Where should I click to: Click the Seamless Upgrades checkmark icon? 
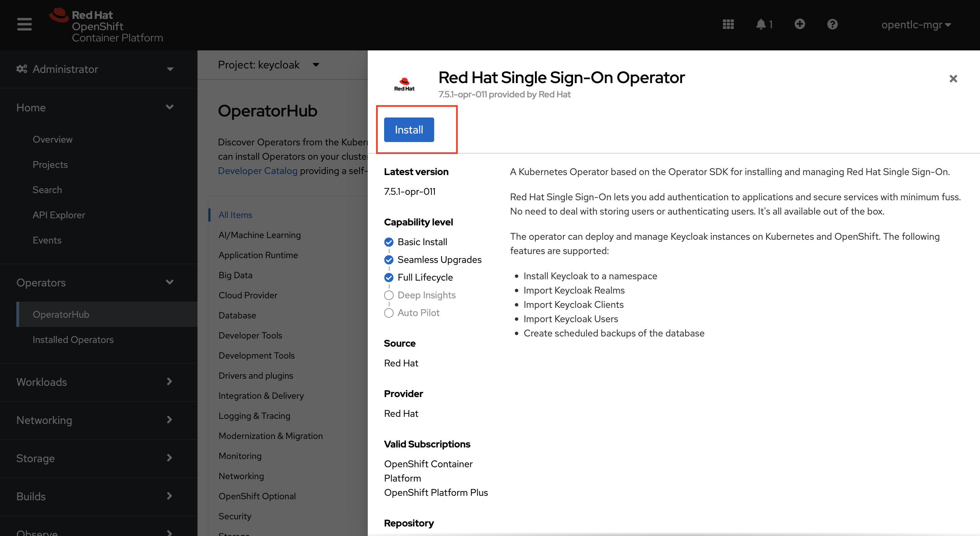[389, 260]
